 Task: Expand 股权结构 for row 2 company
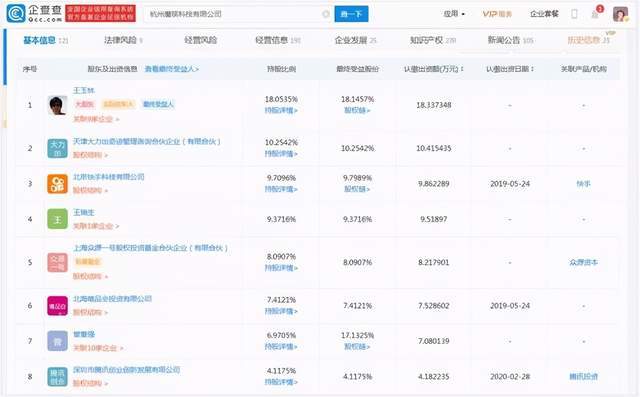coord(90,155)
